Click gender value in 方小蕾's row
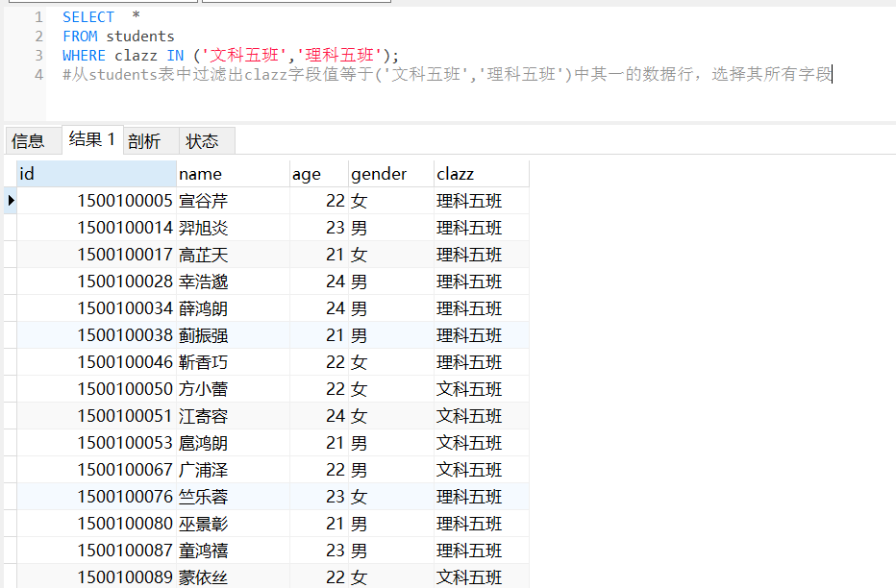896x588 pixels. pos(391,389)
